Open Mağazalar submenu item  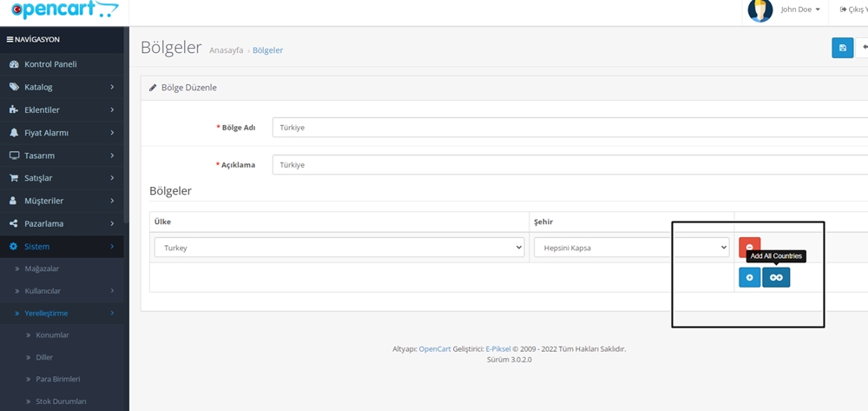pyautogui.click(x=62, y=268)
